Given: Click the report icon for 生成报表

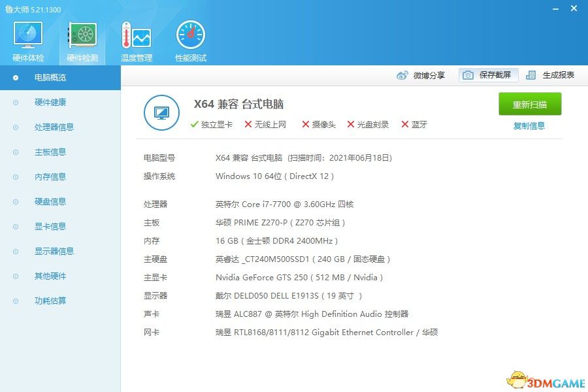Looking at the screenshot, I should [531, 75].
